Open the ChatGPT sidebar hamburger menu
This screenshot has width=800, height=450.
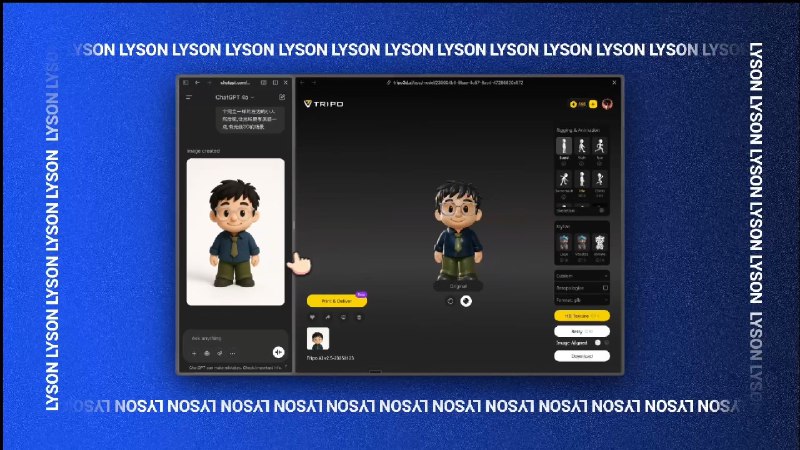189,97
